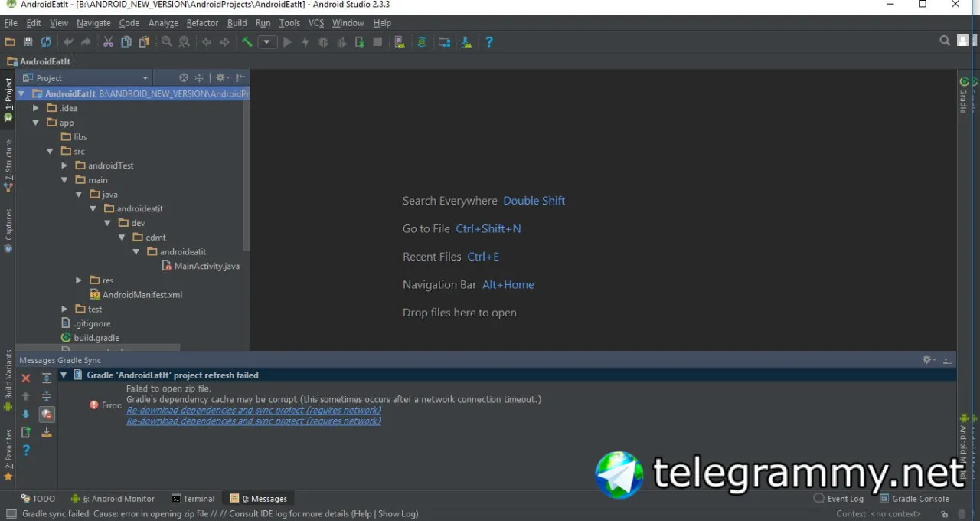Viewport: 980px width, 521px height.
Task: Collapse the edmt package node
Action: (x=121, y=238)
